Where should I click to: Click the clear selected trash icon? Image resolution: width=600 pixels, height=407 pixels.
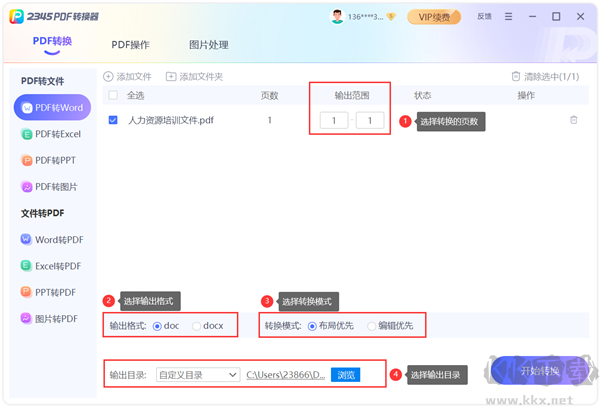[x=516, y=77]
